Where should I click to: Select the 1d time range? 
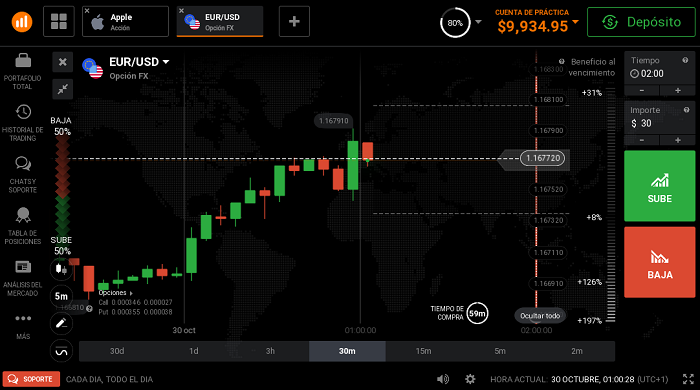point(194,351)
